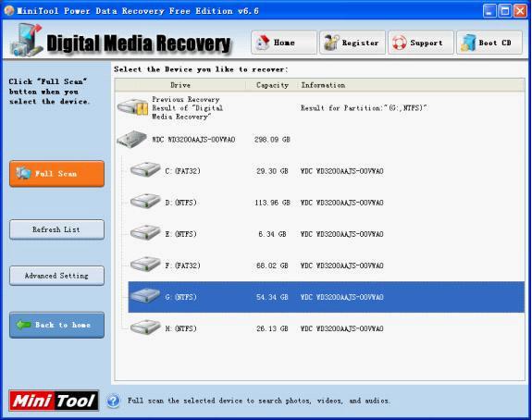Viewport: 532px width, 420px height.
Task: Click the Full Scan magnifier icon
Action: 24,173
